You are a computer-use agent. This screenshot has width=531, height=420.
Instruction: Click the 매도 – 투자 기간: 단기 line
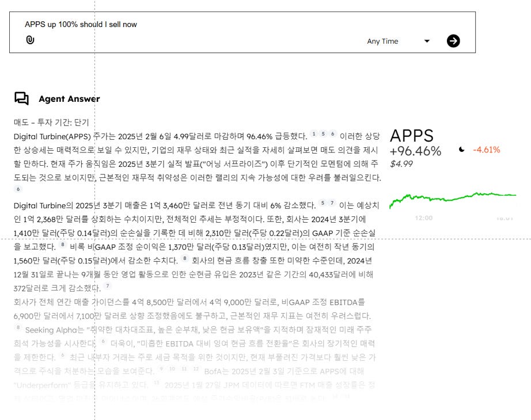51,123
